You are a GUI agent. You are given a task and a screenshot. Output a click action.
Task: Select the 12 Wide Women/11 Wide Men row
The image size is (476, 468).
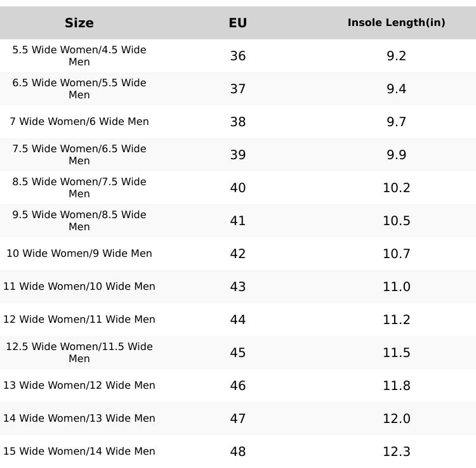point(79,320)
